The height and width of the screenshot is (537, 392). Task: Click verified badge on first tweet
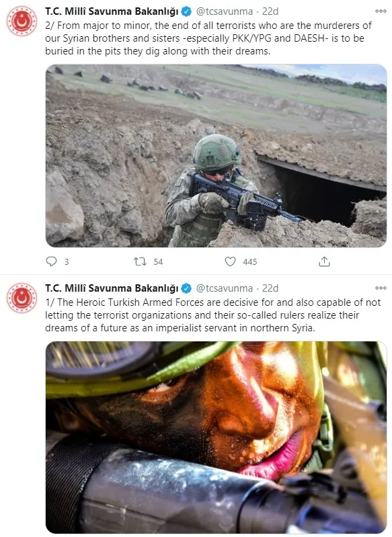click(186, 11)
